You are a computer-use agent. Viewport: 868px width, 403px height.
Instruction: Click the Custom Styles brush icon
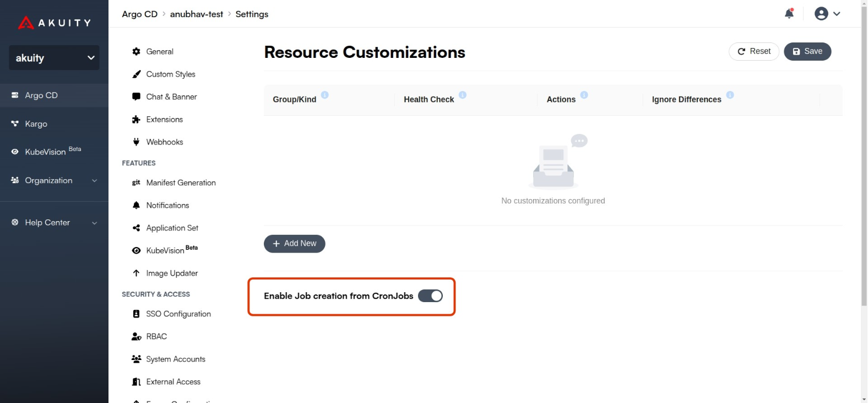click(x=136, y=74)
